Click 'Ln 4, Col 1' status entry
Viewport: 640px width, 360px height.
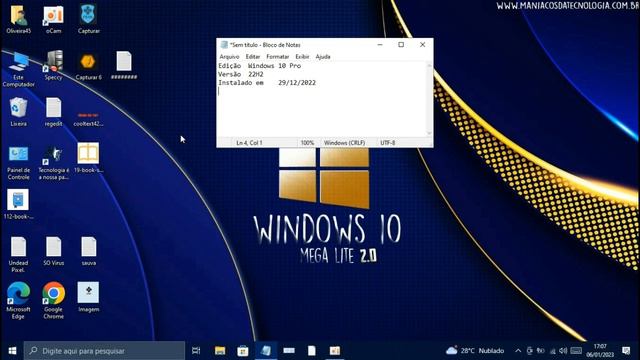tap(249, 143)
